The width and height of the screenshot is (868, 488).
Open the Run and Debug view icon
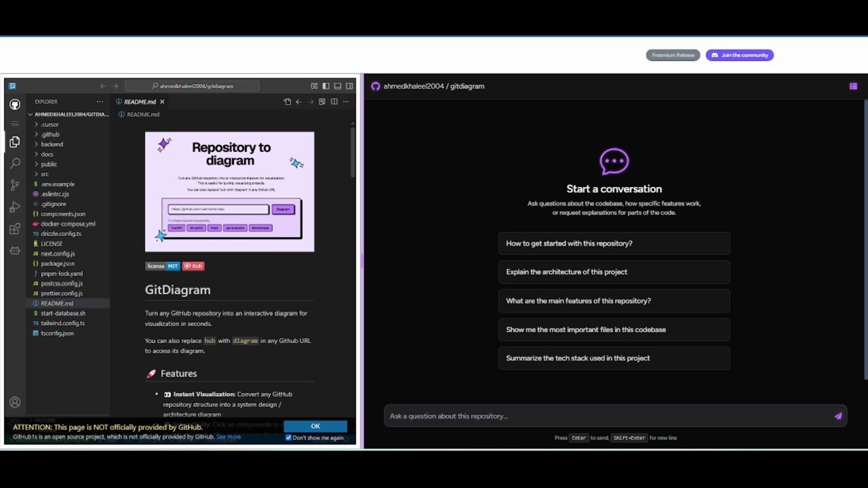[x=15, y=207]
